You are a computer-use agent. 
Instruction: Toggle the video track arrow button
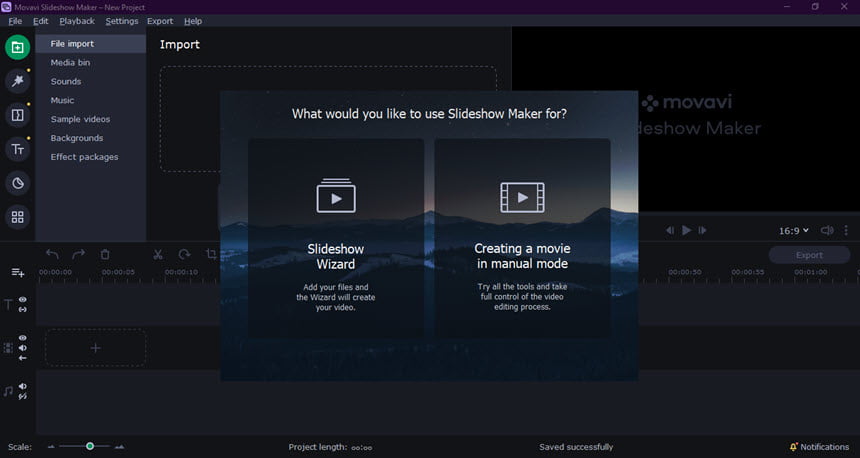point(22,358)
